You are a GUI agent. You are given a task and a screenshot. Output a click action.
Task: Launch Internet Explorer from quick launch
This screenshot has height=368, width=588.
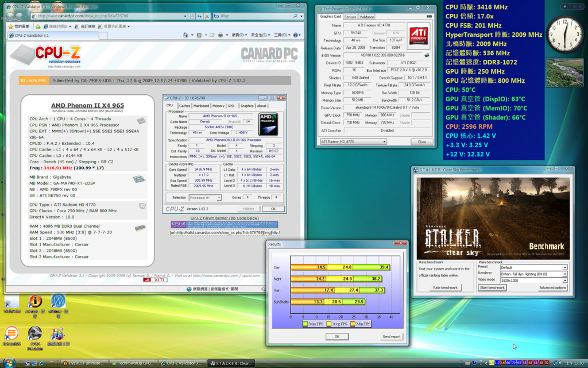41,363
